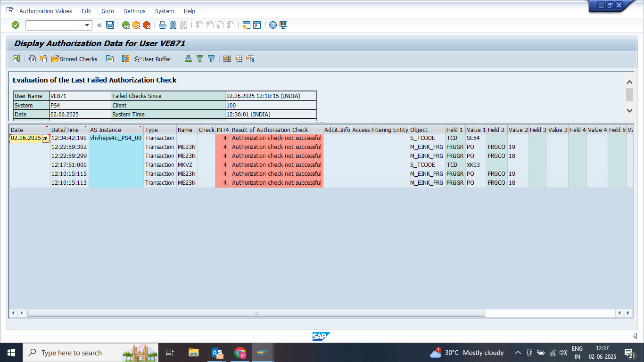Image resolution: width=644 pixels, height=362 pixels.
Task: Click the Sort ascending icon
Action: [x=189, y=59]
